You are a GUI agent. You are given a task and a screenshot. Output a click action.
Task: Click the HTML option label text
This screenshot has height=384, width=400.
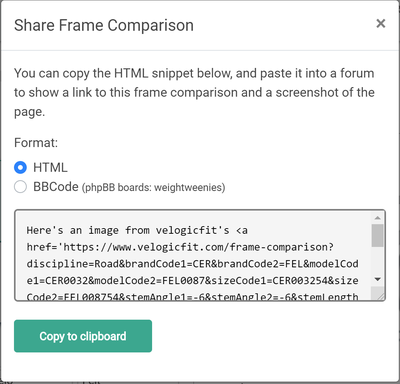click(50, 167)
